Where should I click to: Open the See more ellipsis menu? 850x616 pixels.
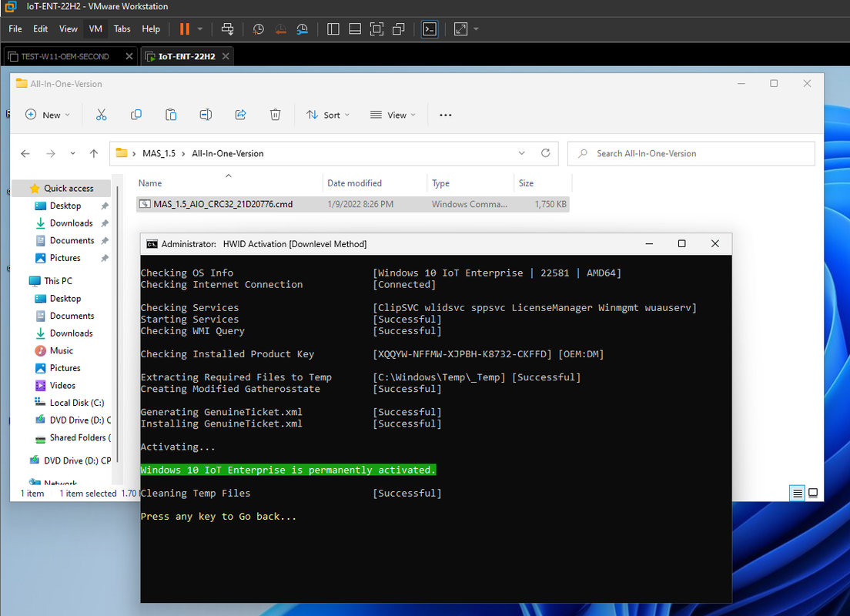446,115
